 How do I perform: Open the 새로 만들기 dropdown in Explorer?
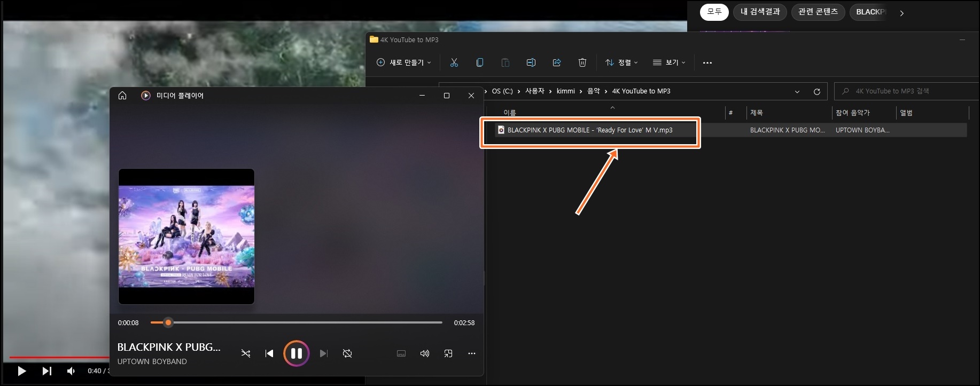(404, 62)
